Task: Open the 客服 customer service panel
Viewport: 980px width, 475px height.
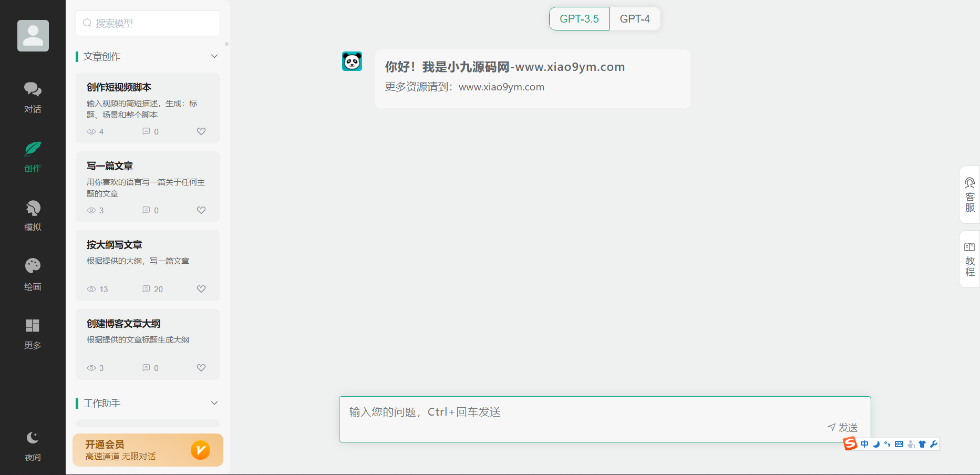Action: [969, 195]
